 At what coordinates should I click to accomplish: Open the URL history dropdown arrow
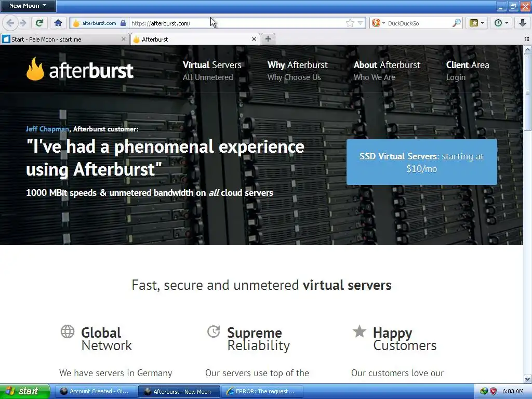[361, 23]
